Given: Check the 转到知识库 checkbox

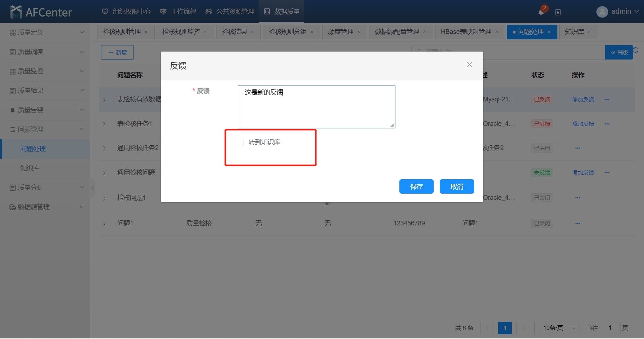Looking at the screenshot, I should click(241, 142).
